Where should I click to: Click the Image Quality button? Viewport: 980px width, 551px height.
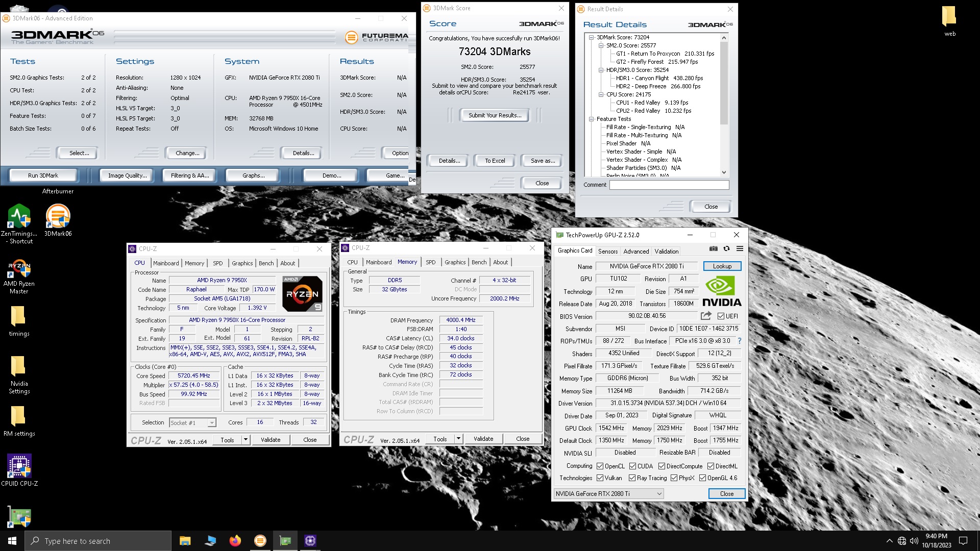pos(127,176)
